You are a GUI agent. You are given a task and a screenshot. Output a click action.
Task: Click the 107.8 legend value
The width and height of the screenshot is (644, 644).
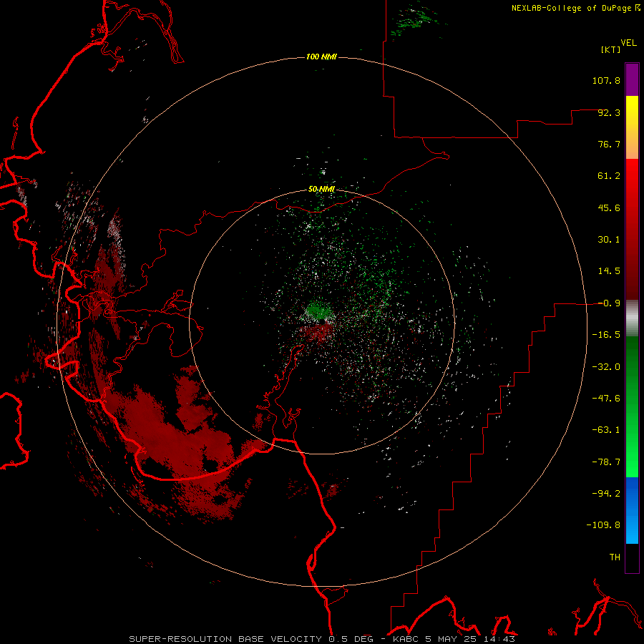point(606,80)
